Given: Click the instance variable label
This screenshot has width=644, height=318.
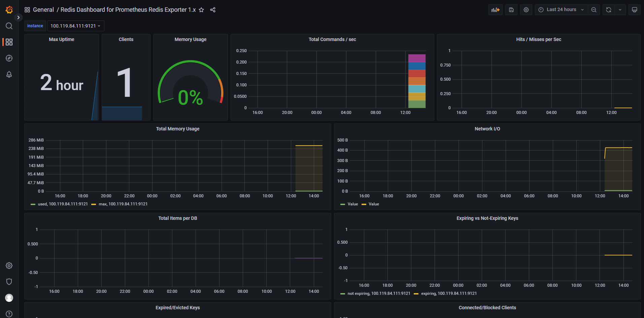Looking at the screenshot, I should [x=35, y=26].
